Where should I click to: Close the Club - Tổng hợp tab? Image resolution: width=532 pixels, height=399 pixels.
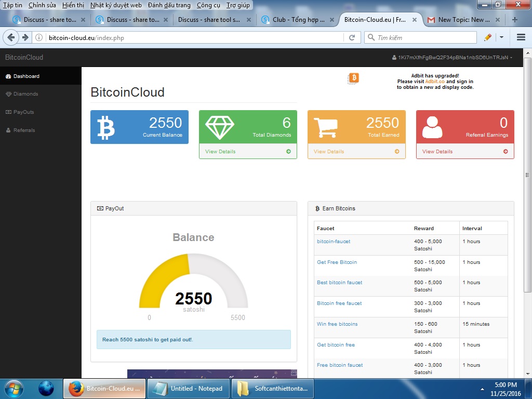(x=332, y=20)
